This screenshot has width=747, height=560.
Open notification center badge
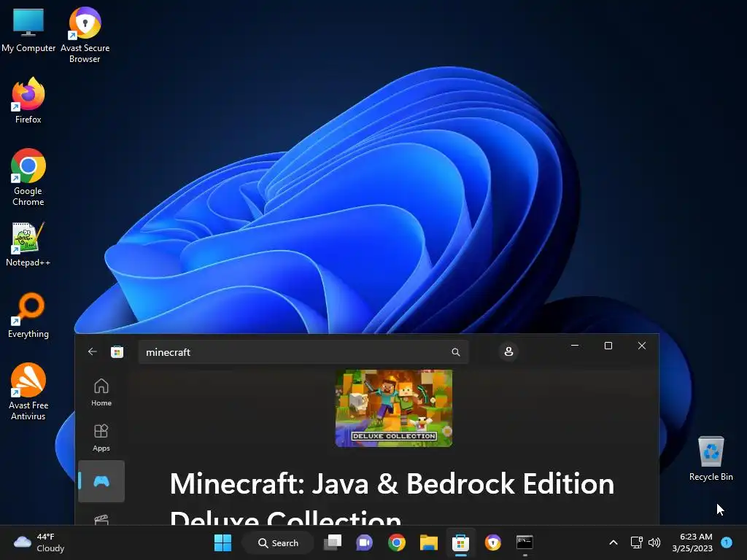(x=727, y=542)
